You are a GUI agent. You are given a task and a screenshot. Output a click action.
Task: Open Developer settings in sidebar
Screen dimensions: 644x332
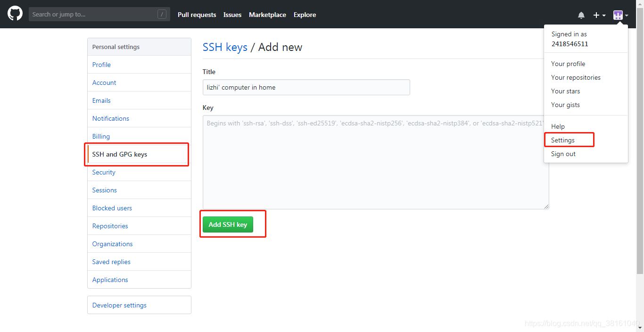point(139,305)
